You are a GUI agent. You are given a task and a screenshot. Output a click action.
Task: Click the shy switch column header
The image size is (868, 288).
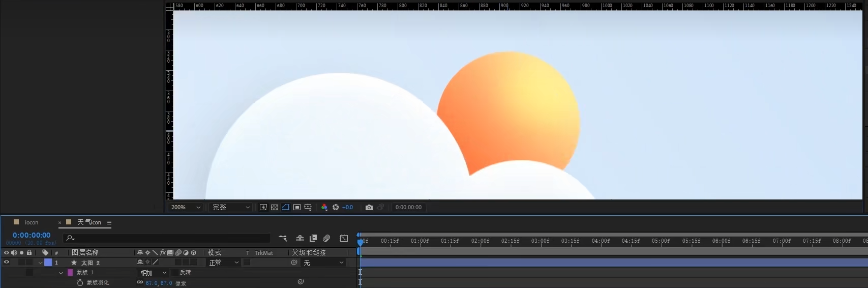[140, 252]
